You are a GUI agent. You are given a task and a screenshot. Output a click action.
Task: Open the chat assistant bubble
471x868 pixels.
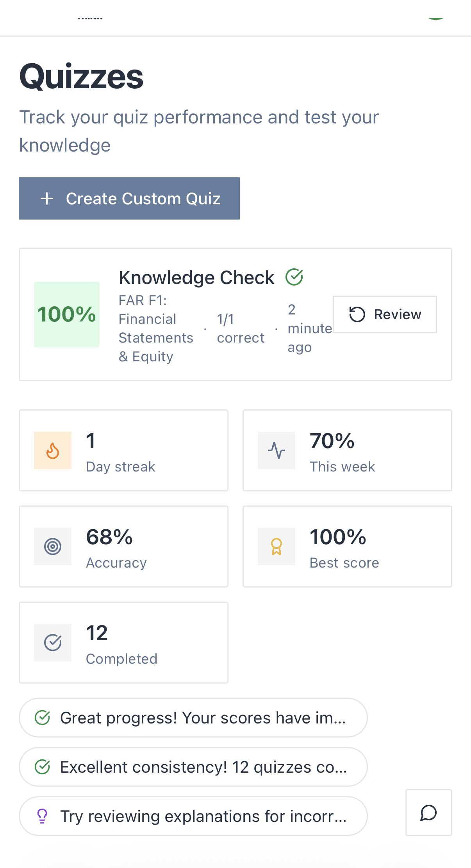coord(428,813)
